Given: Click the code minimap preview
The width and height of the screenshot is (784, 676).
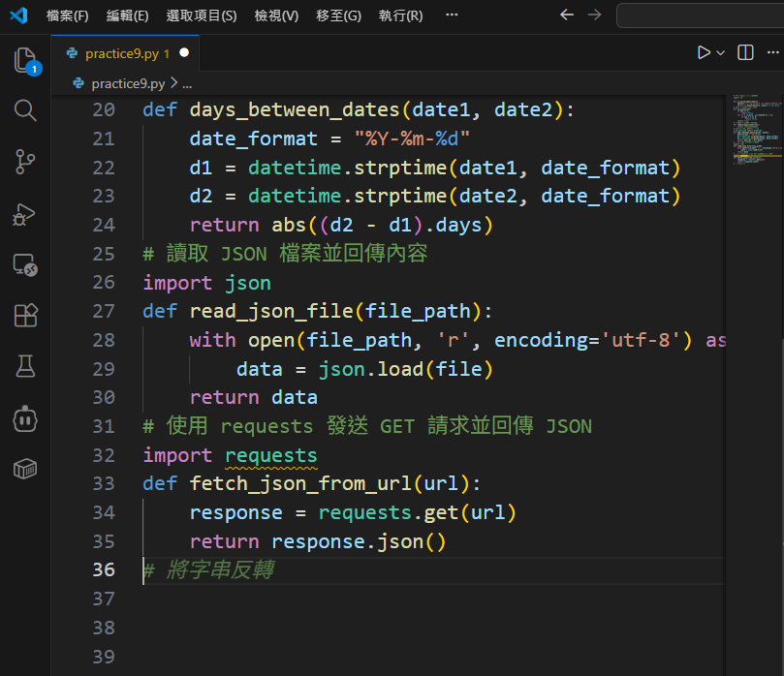Looking at the screenshot, I should coord(753,131).
